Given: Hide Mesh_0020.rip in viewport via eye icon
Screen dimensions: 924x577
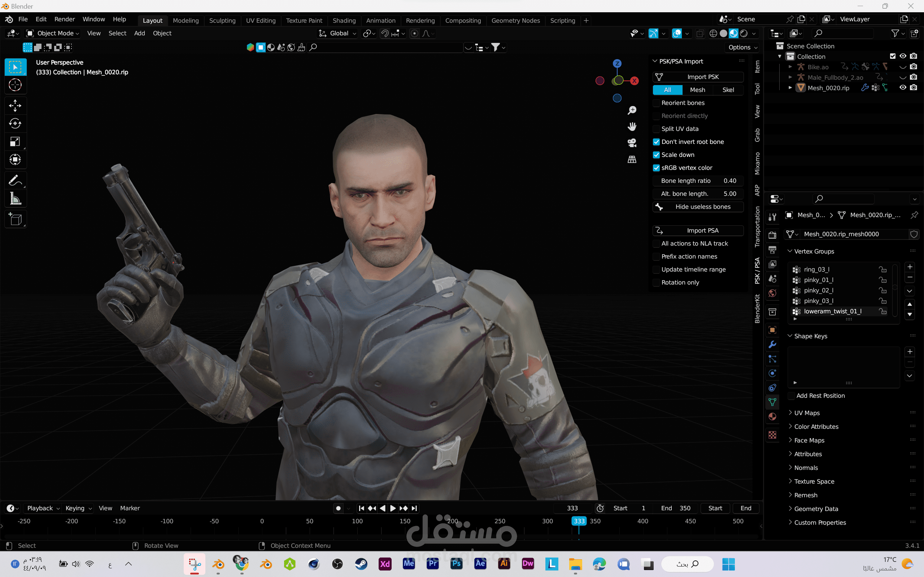Looking at the screenshot, I should 903,87.
